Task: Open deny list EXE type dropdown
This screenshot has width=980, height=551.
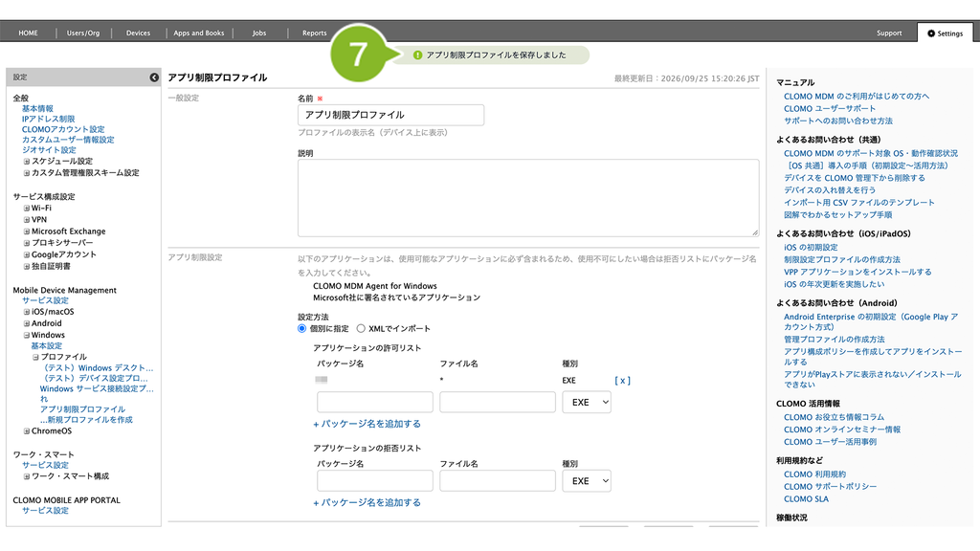Action: (587, 481)
